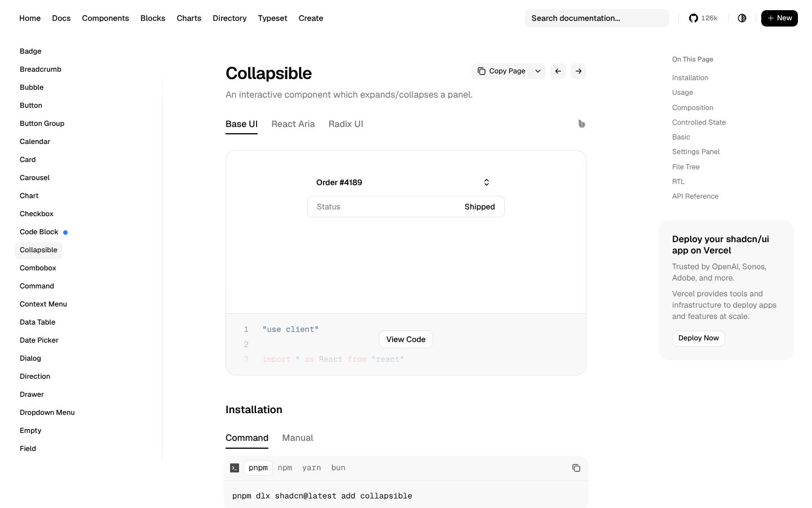
Task: Jump to Controlled State section
Action: point(699,122)
